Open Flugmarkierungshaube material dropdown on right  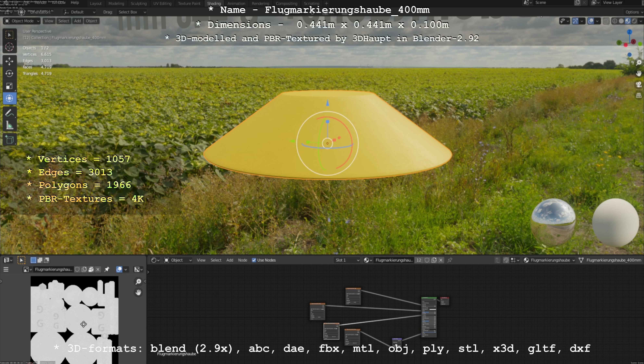click(549, 260)
